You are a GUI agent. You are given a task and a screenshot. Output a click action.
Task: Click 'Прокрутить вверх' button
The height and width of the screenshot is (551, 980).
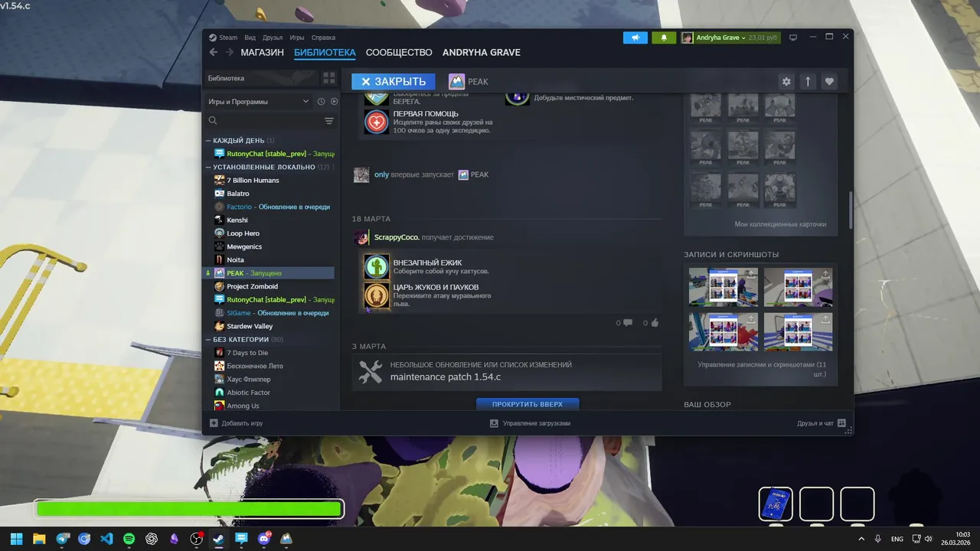point(528,404)
